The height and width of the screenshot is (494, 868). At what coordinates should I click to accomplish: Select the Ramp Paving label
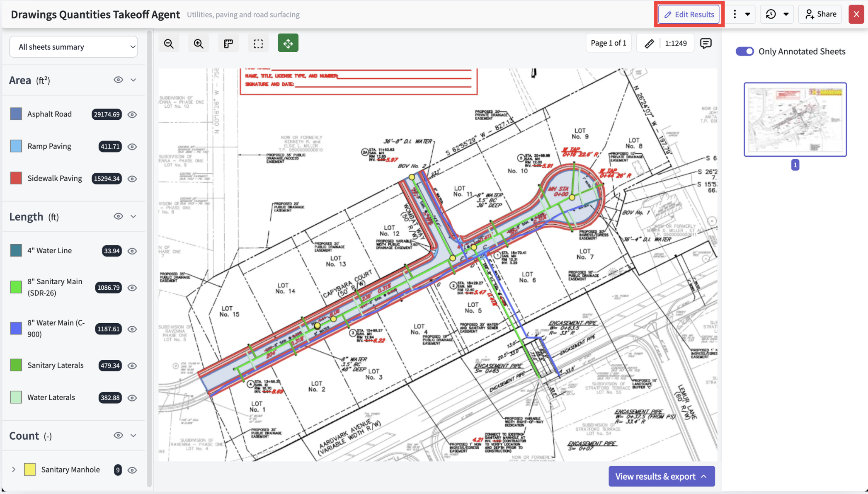[x=49, y=146]
